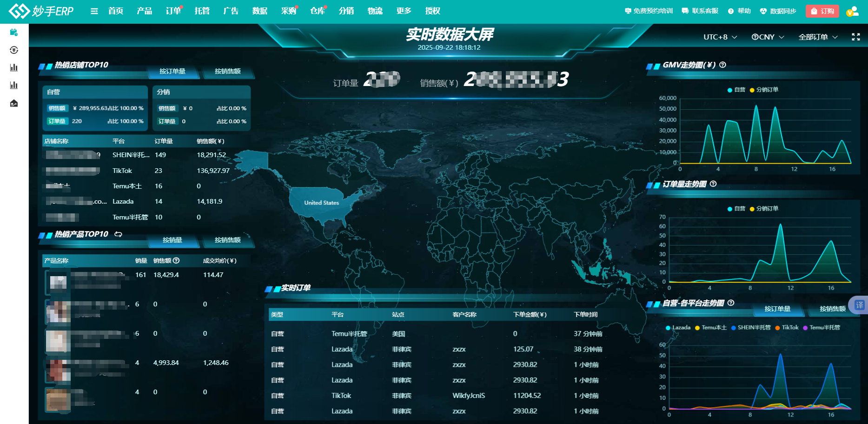Open the lower bar-chart sidebar icon

click(x=14, y=85)
